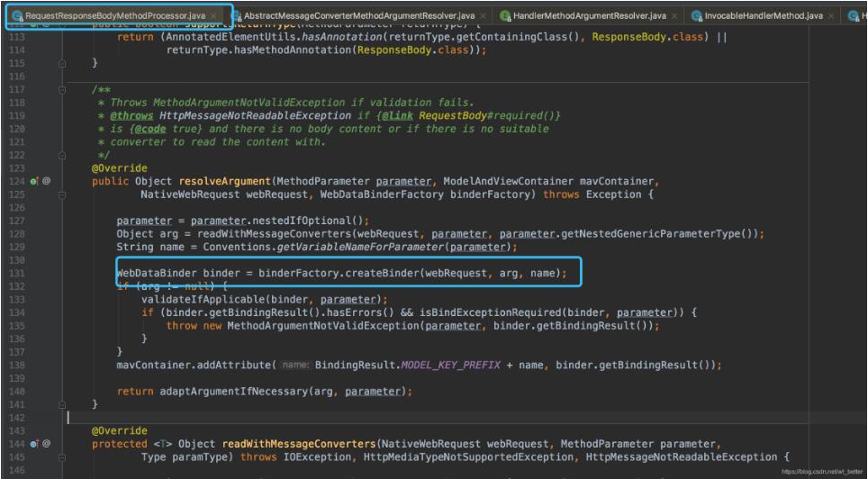This screenshot has height=479, width=868.
Task: Close the AbstractMessageConverterMethodArgumentResolver.java tab
Action: (x=484, y=16)
